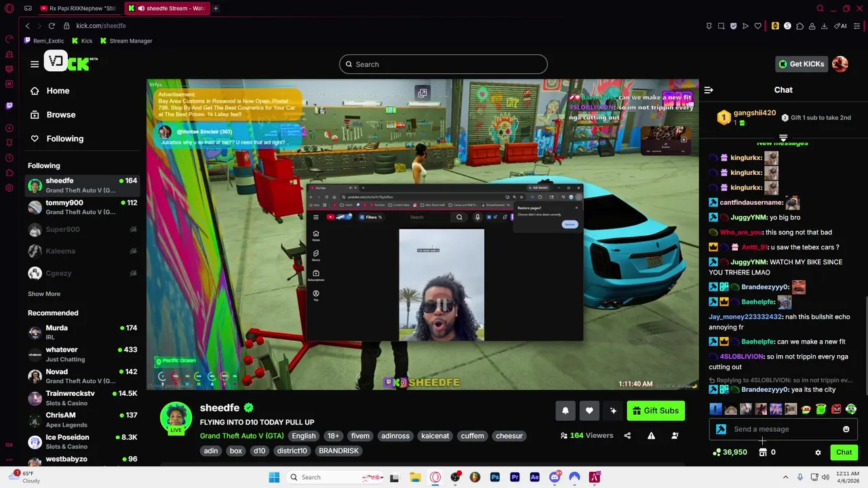Click the theatre mode icon atop video
The height and width of the screenshot is (488, 868).
coord(422,93)
